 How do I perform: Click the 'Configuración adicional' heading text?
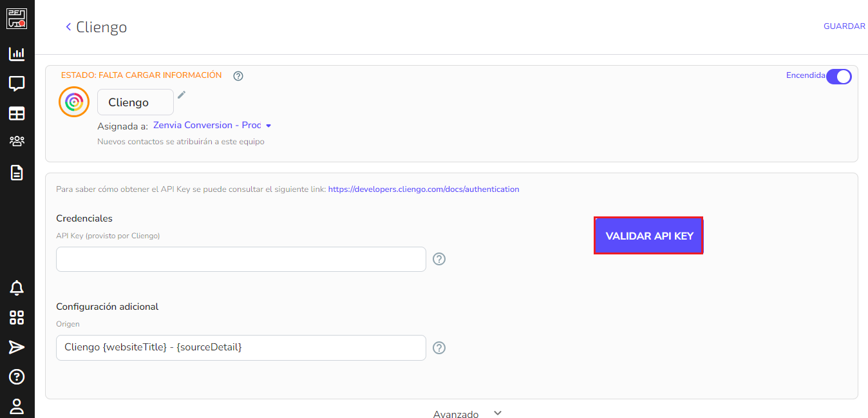108,307
